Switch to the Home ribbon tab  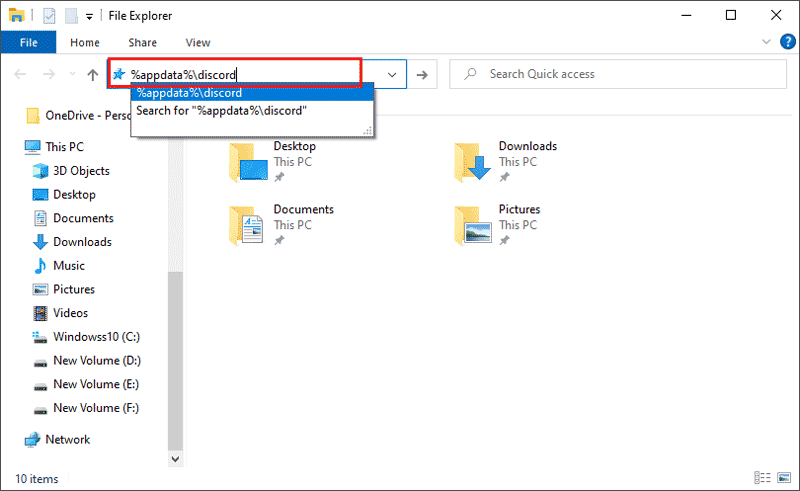[x=85, y=42]
